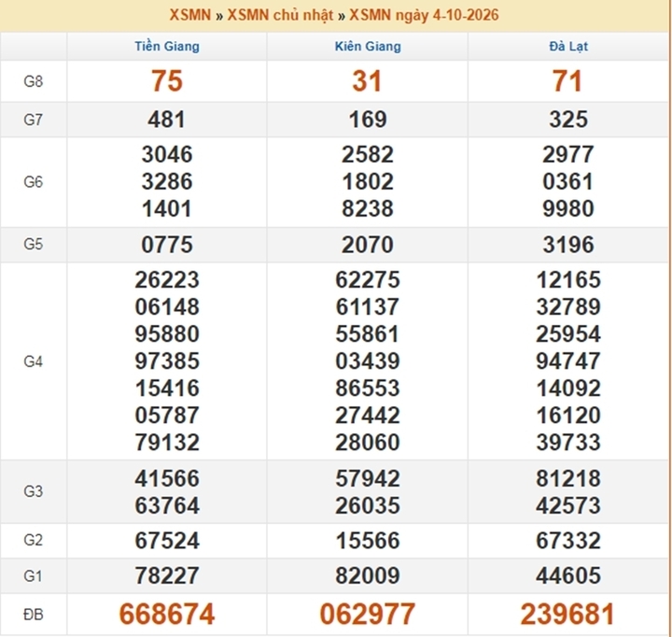The width and height of the screenshot is (672, 637).
Task: Click the G8 result 31
Action: [368, 81]
